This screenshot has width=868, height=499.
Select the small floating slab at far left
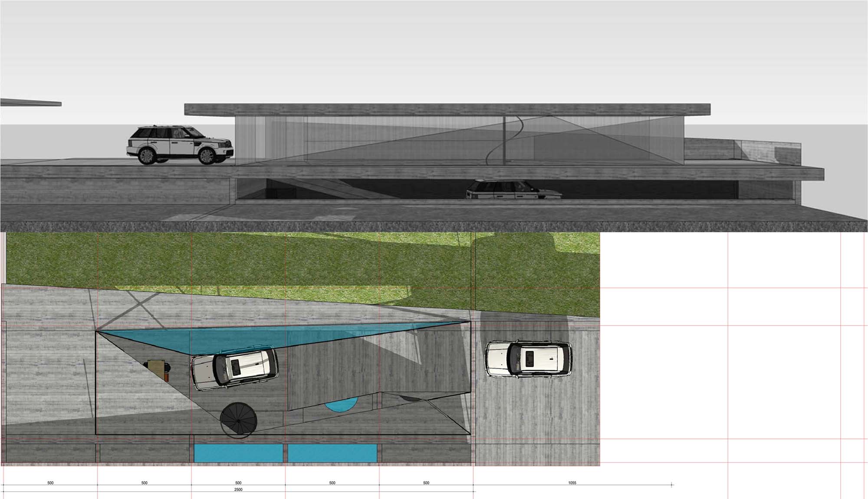[30, 102]
